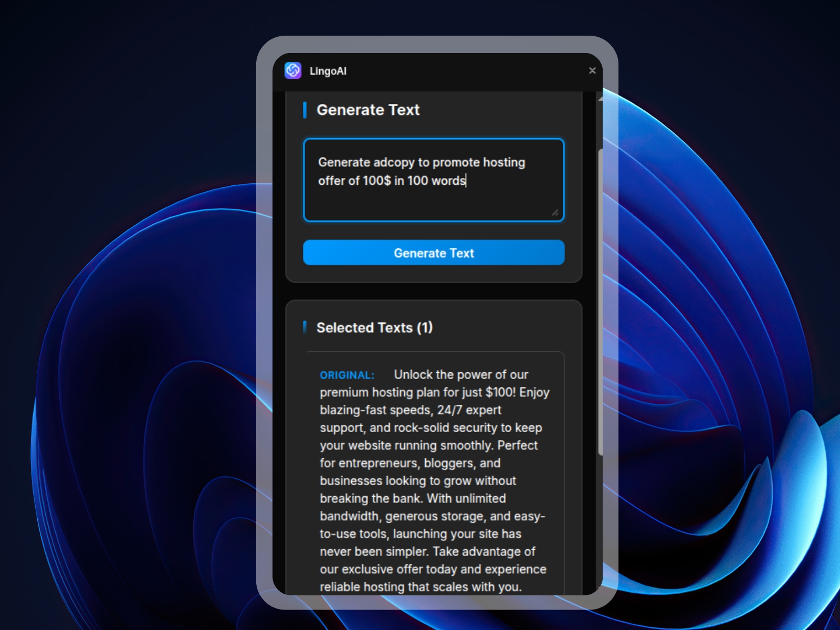Screen dimensions: 840x630
Task: Close the LingoAI popup
Action: click(593, 70)
